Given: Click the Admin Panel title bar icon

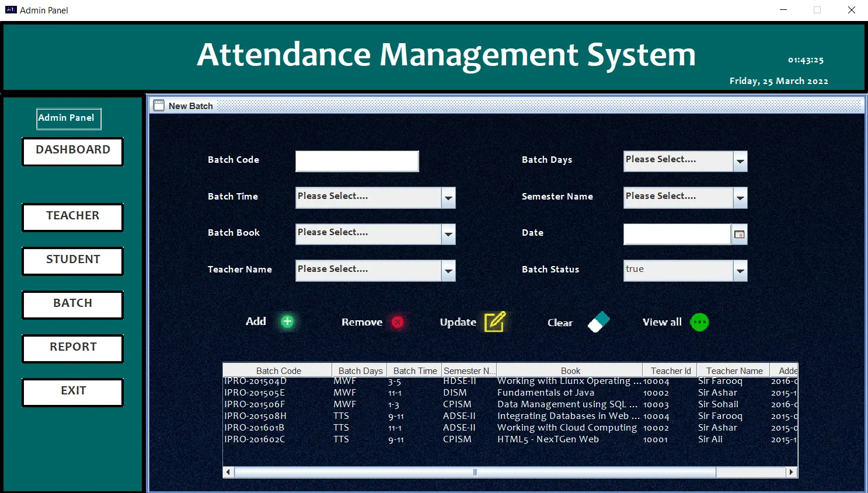Looking at the screenshot, I should pyautogui.click(x=11, y=9).
